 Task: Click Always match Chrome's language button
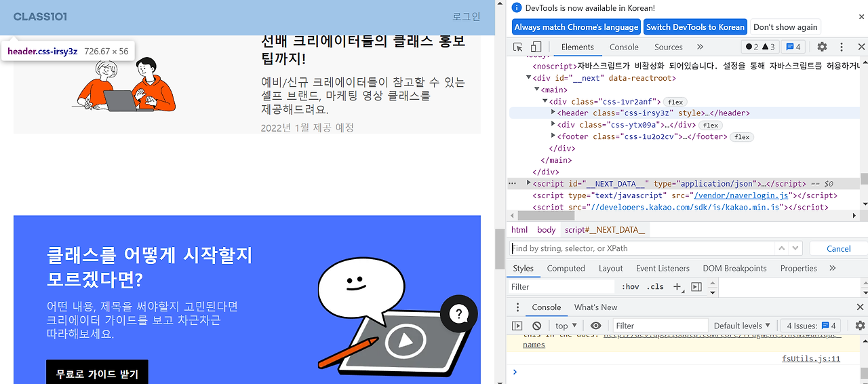(x=576, y=27)
